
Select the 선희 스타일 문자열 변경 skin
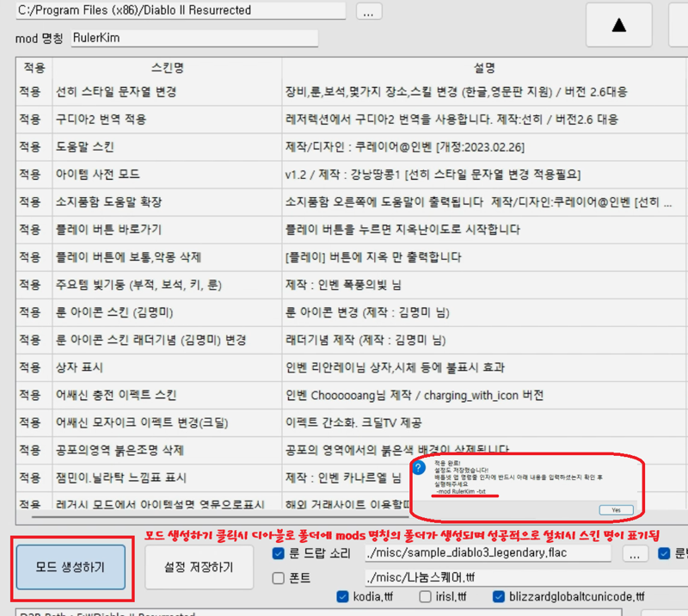tap(116, 92)
